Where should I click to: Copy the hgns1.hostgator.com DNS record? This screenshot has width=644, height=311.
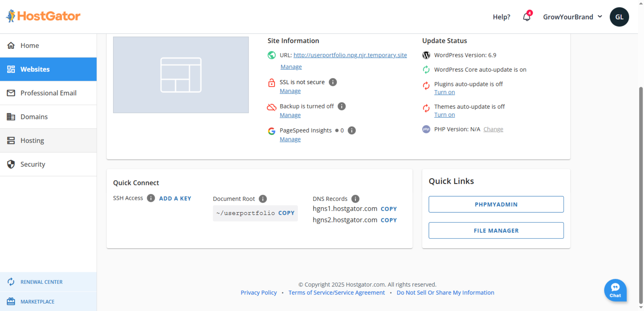[x=389, y=209]
